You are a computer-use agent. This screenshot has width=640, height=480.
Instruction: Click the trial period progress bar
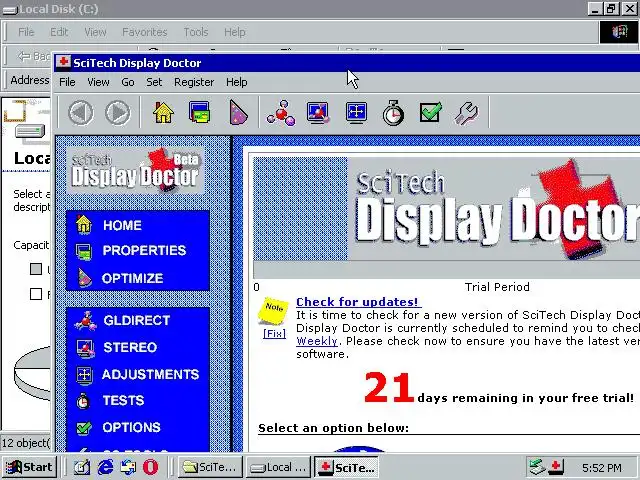pyautogui.click(x=447, y=270)
